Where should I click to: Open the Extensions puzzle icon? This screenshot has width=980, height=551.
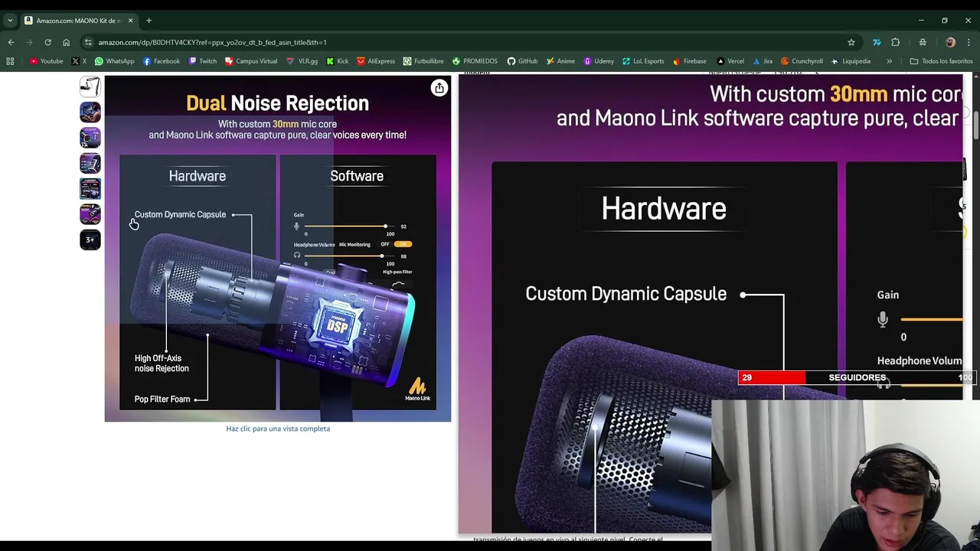tap(895, 42)
